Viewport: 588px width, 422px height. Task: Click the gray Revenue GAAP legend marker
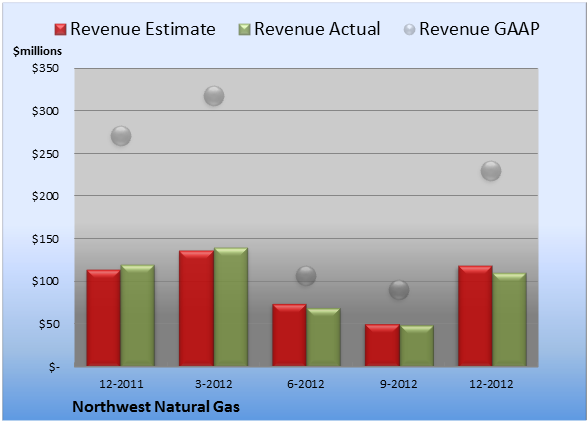[x=410, y=29]
